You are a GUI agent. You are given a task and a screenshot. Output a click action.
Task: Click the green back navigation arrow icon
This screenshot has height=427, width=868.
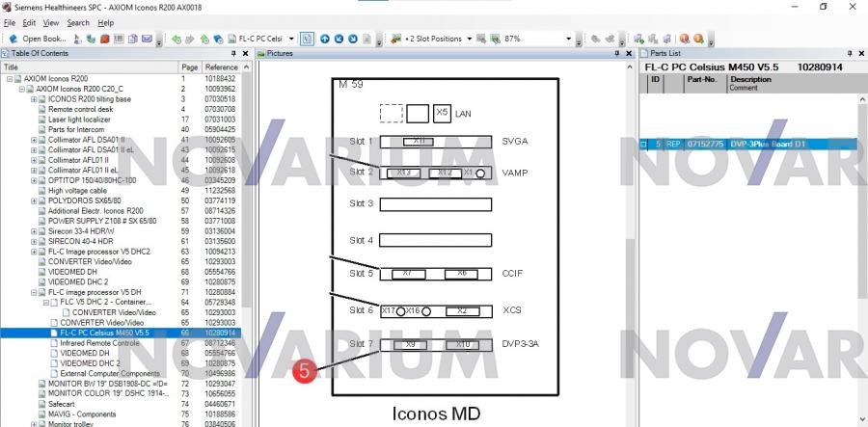pos(176,39)
